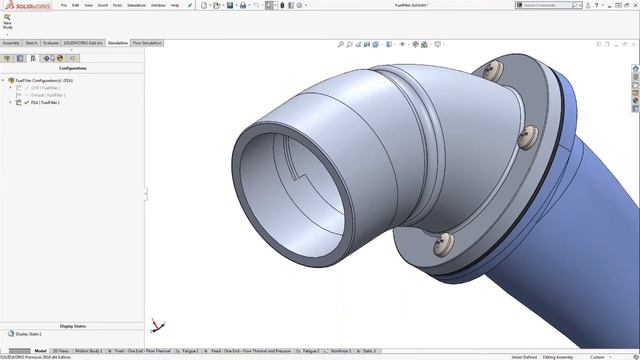Click Edit Appearance sphere icon
Image resolution: width=640 pixels, height=360 pixels.
[x=416, y=44]
